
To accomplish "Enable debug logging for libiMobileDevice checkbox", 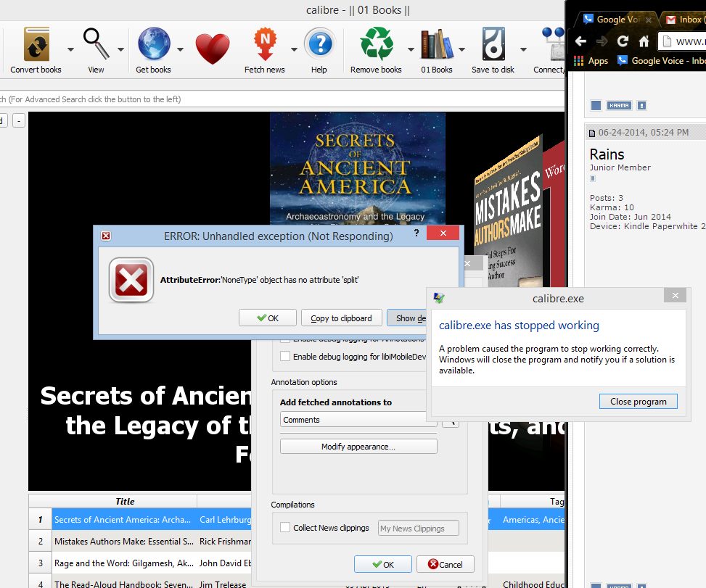I will [x=285, y=356].
